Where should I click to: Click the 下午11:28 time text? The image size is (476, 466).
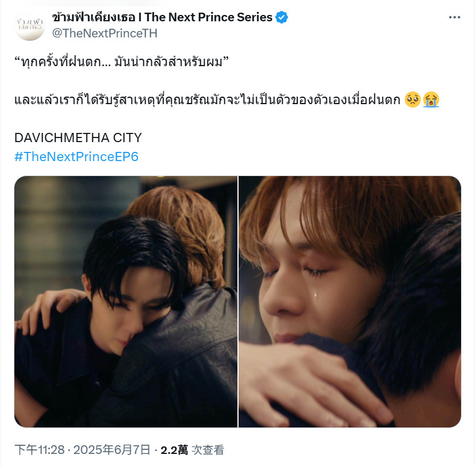pos(40,450)
